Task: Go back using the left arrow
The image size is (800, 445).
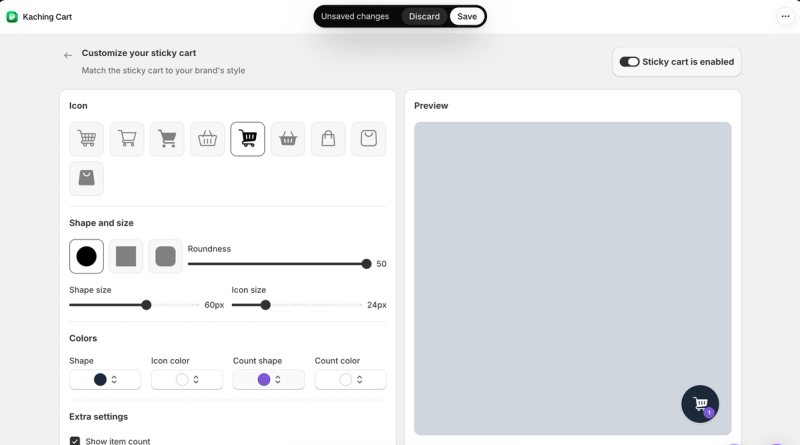Action: pyautogui.click(x=68, y=55)
